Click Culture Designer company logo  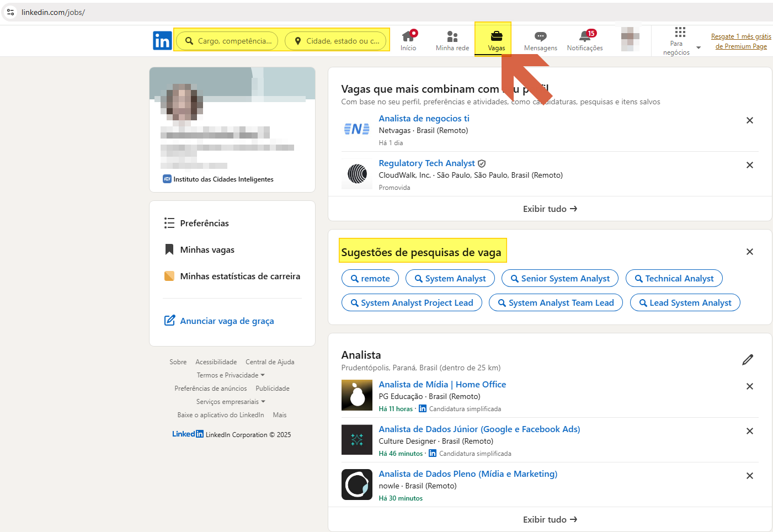tap(357, 440)
